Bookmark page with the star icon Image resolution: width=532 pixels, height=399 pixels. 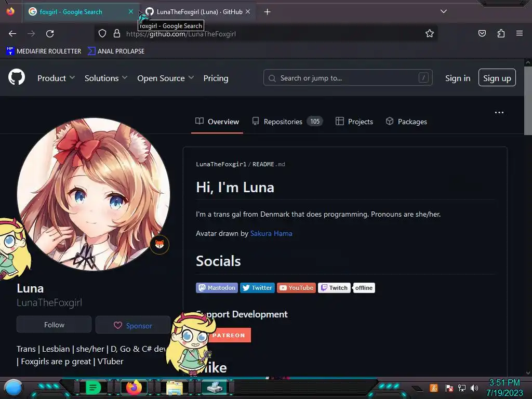coord(430,33)
